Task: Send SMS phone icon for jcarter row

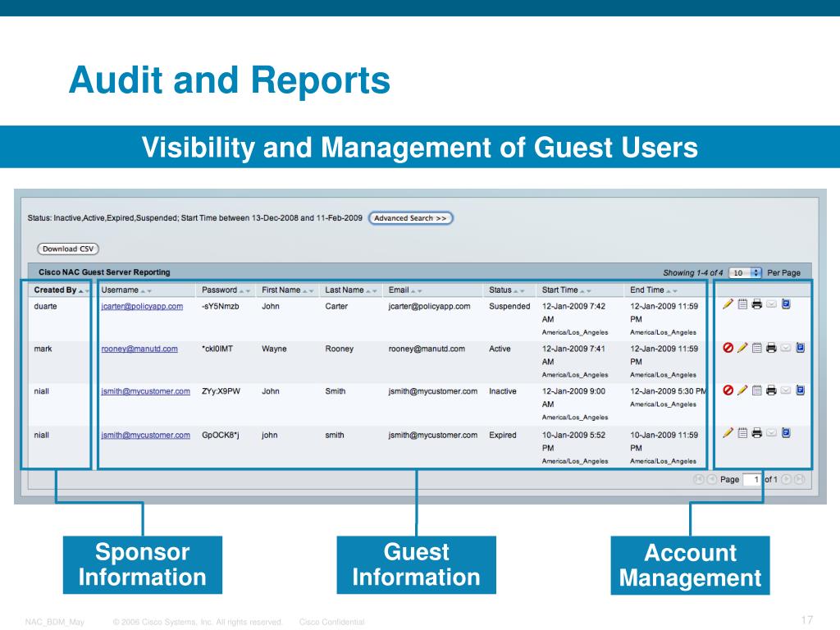Action: [786, 304]
